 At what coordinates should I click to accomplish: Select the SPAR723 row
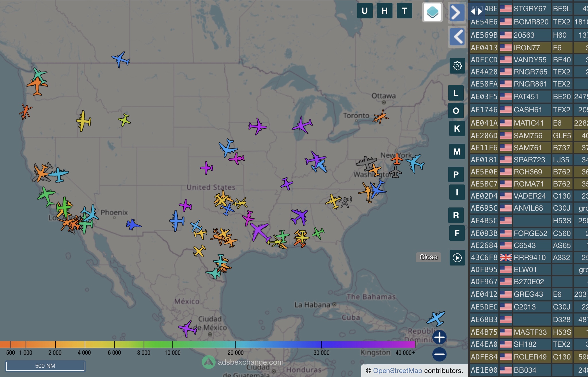point(529,160)
